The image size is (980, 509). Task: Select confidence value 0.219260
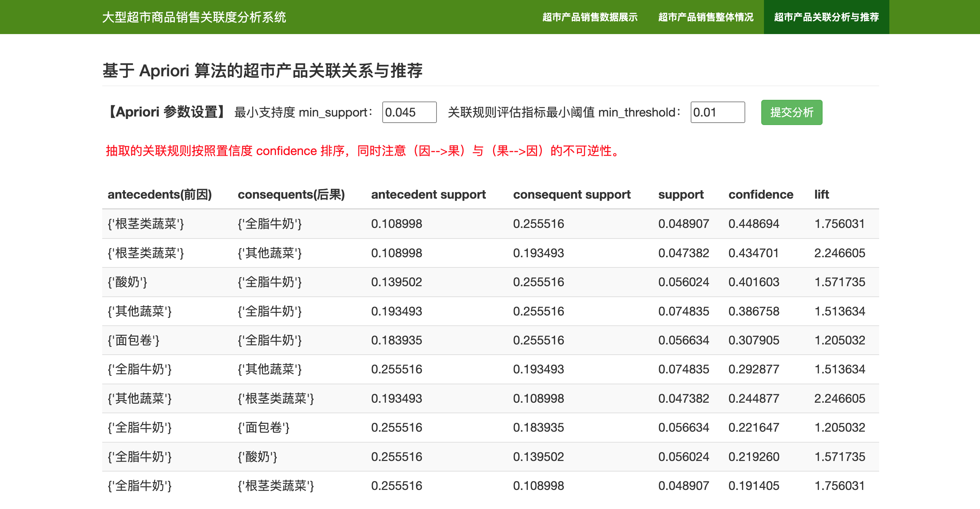(x=754, y=457)
